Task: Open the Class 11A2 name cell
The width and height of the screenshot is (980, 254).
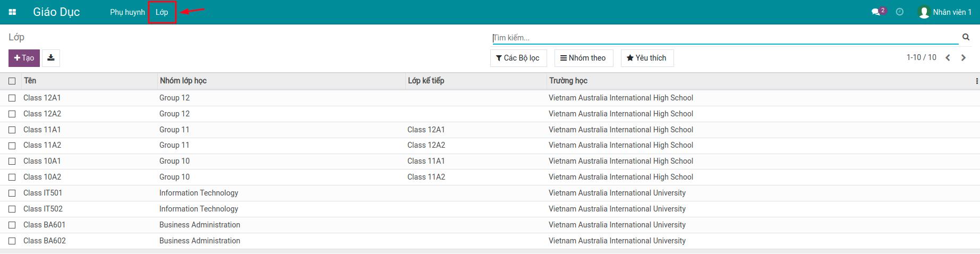Action: pyautogui.click(x=42, y=145)
